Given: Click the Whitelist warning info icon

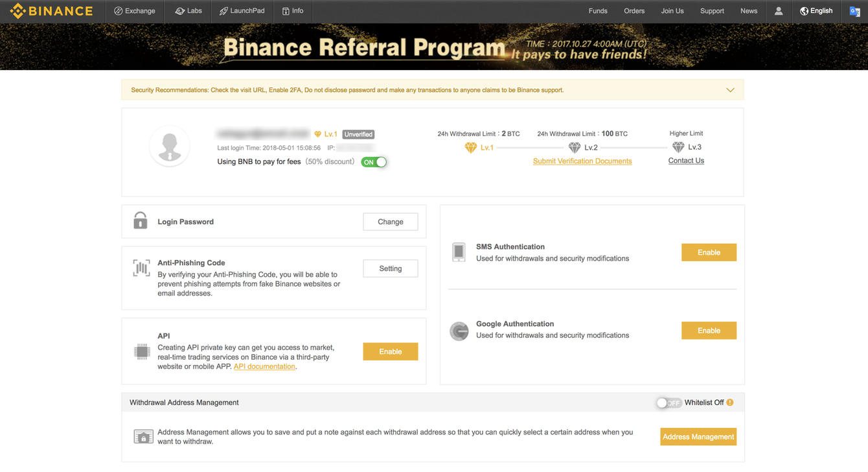Looking at the screenshot, I should pyautogui.click(x=730, y=403).
